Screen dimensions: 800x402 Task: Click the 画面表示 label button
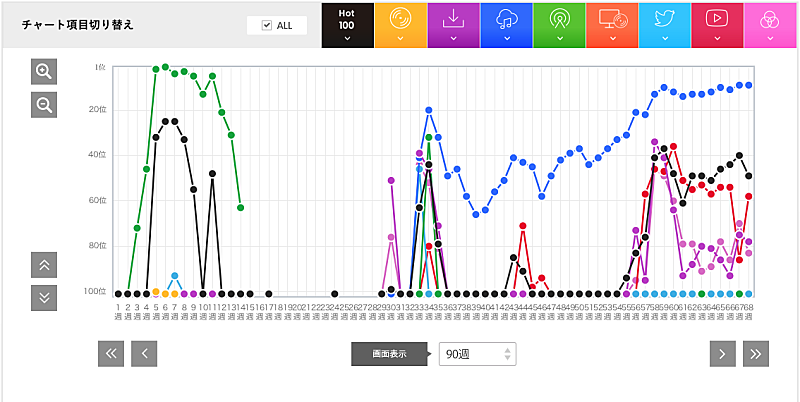click(389, 354)
